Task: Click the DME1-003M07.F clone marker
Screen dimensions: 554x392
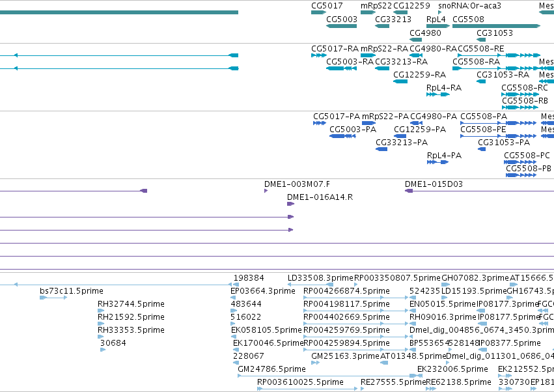Action: pyautogui.click(x=266, y=191)
